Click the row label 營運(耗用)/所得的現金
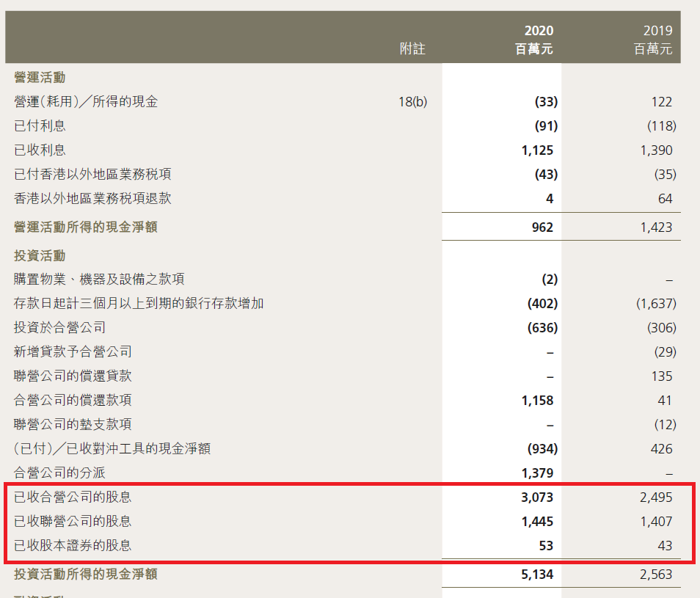 [86, 102]
